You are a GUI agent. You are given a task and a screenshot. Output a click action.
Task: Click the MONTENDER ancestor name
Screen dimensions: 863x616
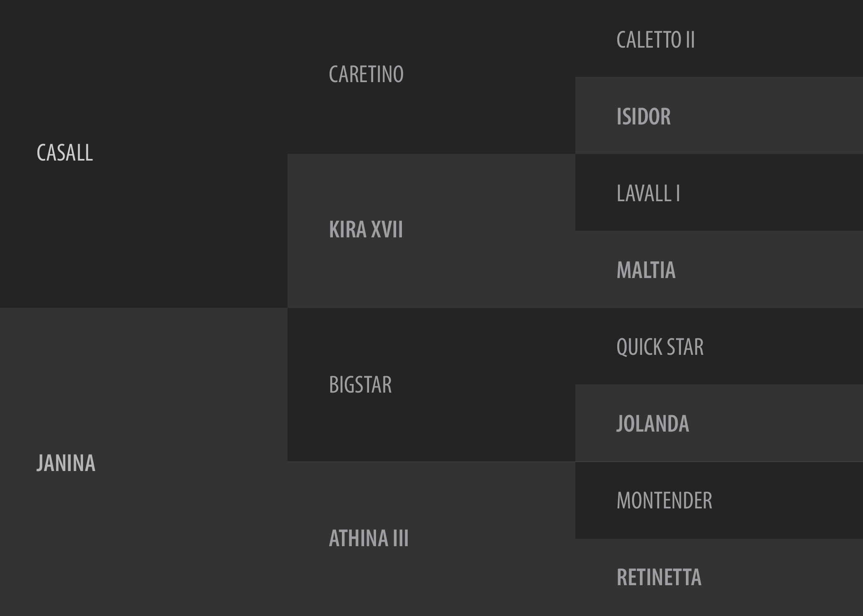coord(664,501)
